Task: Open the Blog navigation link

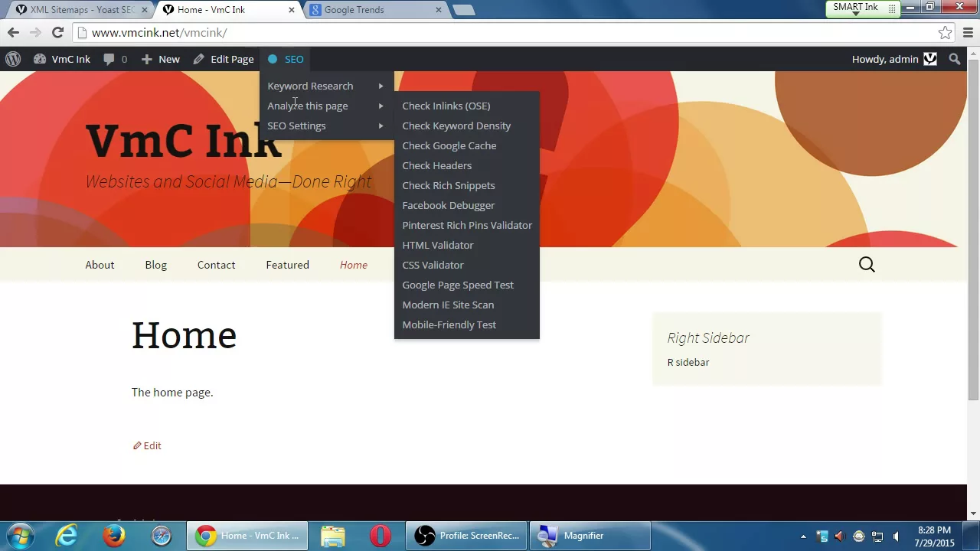Action: pyautogui.click(x=155, y=265)
